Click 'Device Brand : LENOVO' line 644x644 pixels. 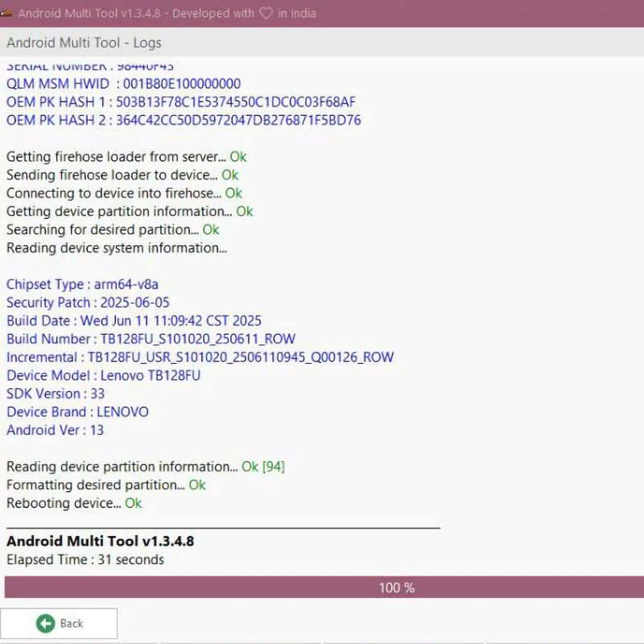tap(77, 411)
